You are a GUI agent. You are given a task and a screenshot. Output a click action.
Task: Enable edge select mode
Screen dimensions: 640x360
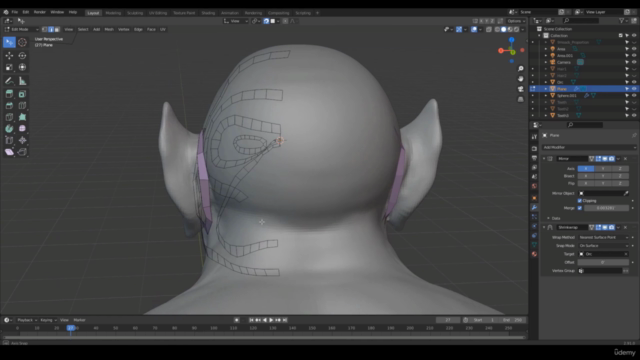tap(51, 29)
